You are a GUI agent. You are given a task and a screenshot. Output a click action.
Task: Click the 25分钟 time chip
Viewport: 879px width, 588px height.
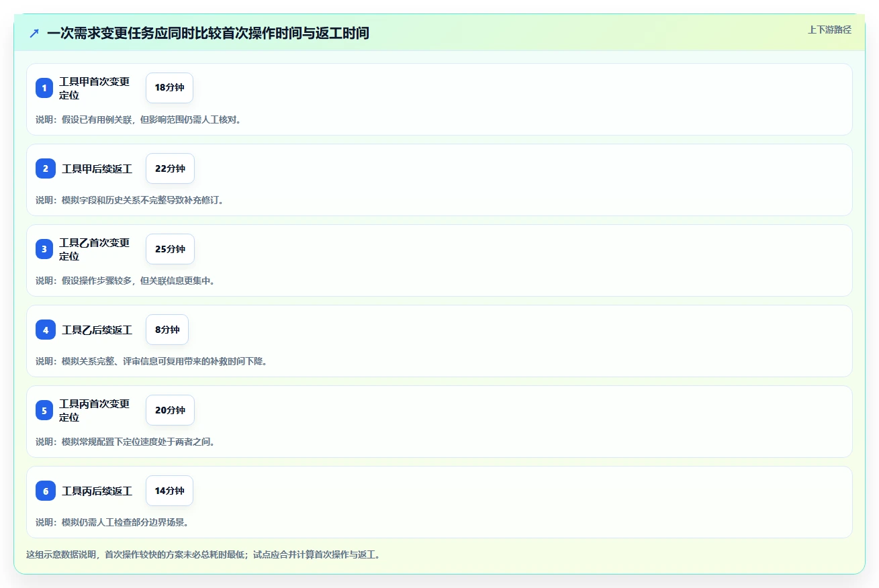click(x=170, y=249)
